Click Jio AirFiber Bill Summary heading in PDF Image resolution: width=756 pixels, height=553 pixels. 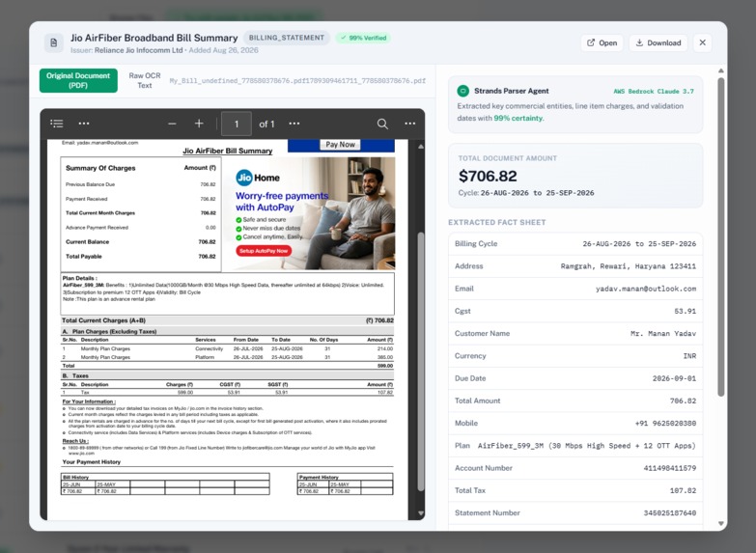[x=228, y=151]
